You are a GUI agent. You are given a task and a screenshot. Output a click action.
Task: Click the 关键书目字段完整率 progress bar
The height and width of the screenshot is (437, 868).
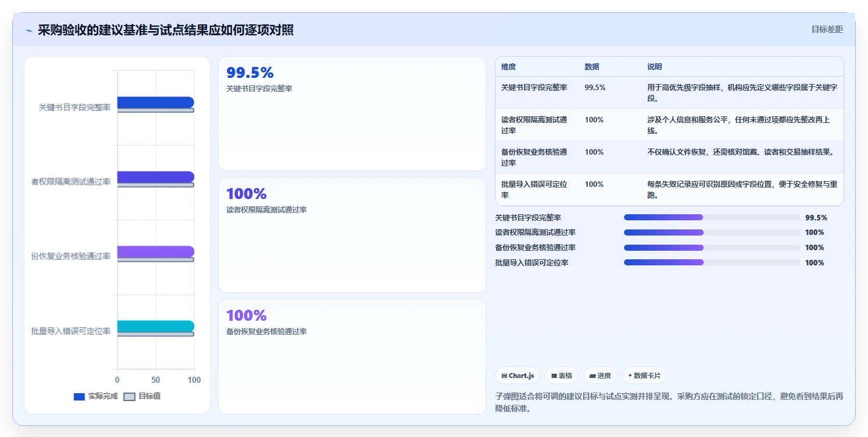pyautogui.click(x=712, y=217)
